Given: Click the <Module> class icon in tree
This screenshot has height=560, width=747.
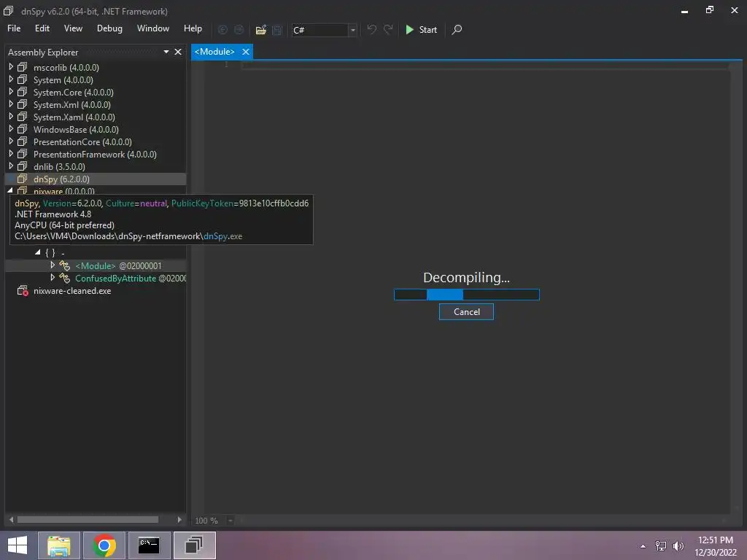Looking at the screenshot, I should point(65,265).
